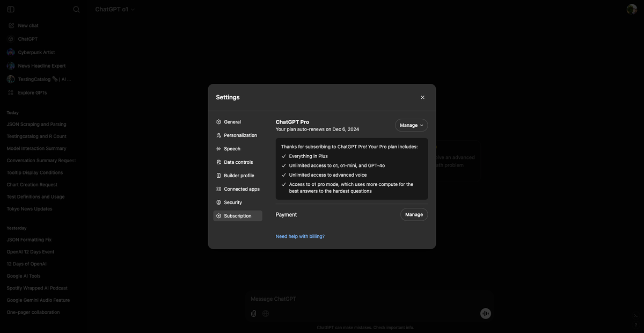This screenshot has width=644, height=333.
Task: Open the profile avatar in top right
Action: click(631, 9)
